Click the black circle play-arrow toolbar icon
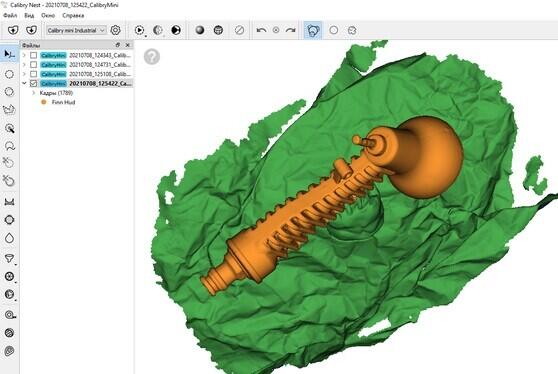The height and width of the screenshot is (374, 558). [x=176, y=30]
